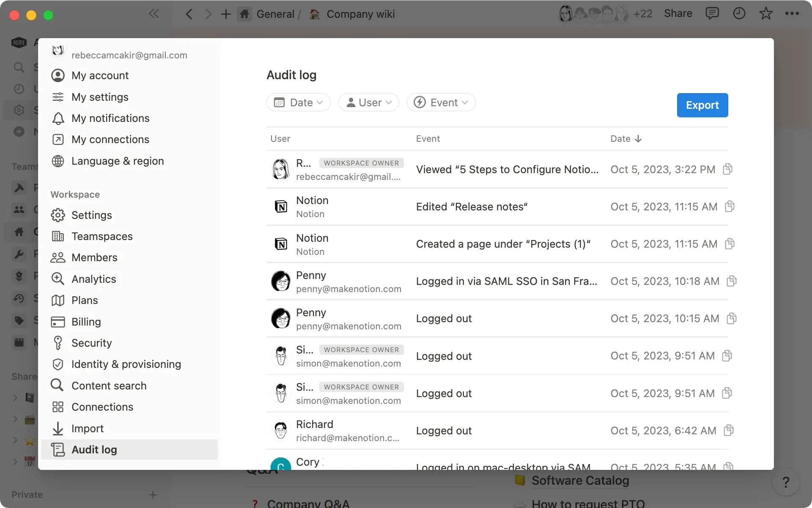Image resolution: width=812 pixels, height=508 pixels.
Task: Open the Company wiki breadcrumb
Action: click(x=361, y=14)
